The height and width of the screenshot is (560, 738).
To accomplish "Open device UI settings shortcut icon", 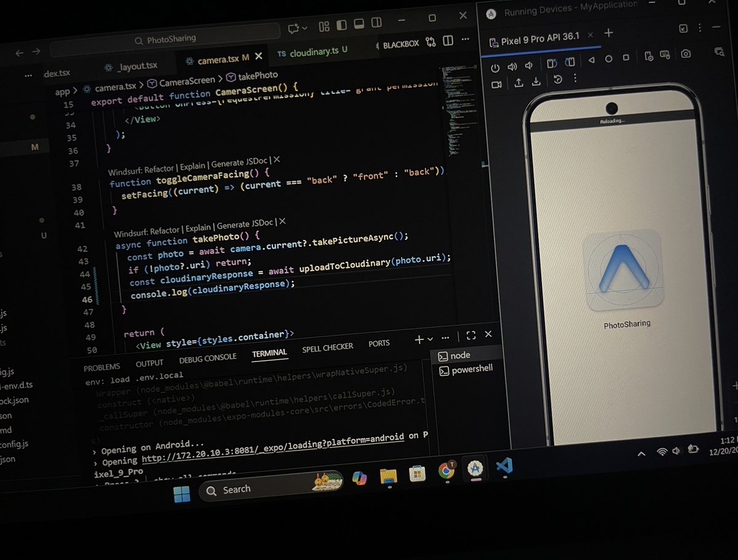I will [648, 56].
